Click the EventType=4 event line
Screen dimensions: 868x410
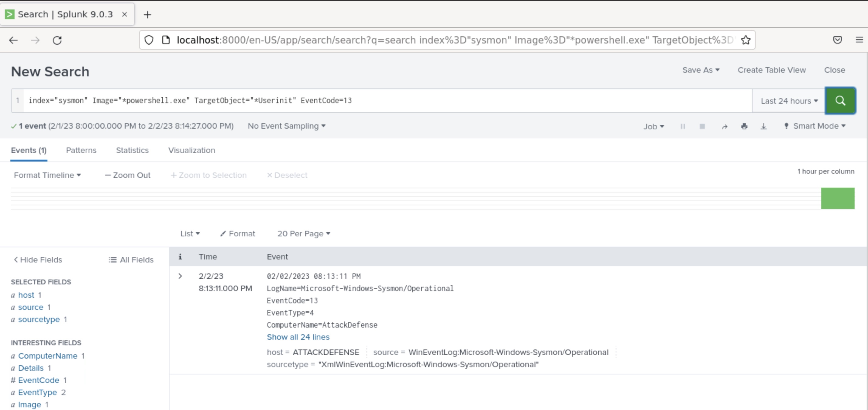tap(290, 313)
